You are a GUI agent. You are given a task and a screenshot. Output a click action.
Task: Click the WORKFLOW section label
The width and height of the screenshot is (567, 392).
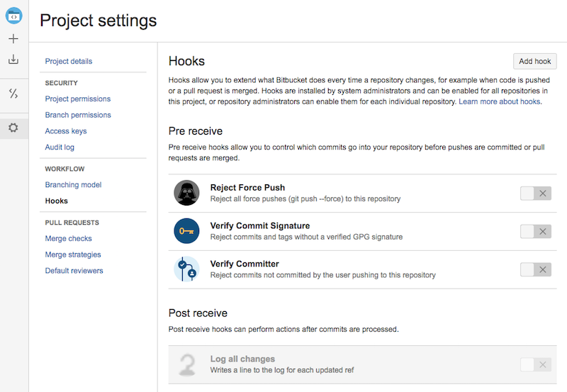coord(64,169)
